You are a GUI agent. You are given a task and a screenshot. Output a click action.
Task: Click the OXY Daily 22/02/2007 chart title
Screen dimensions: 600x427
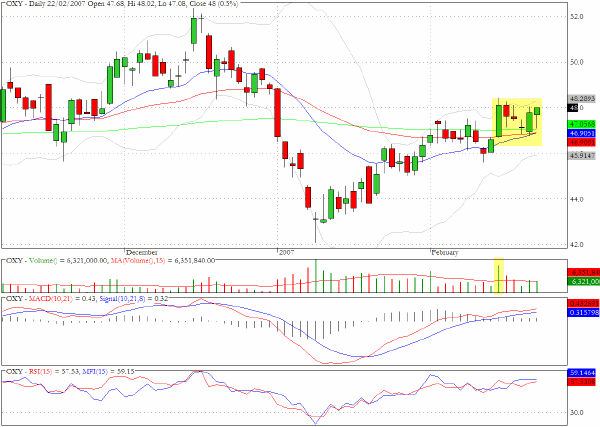122,4
